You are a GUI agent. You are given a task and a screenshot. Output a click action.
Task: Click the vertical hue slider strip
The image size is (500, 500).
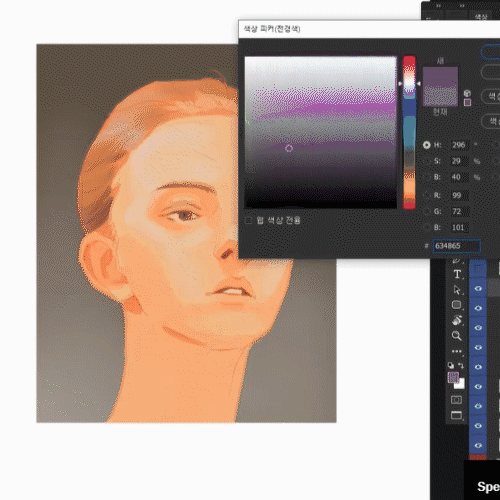[409, 132]
